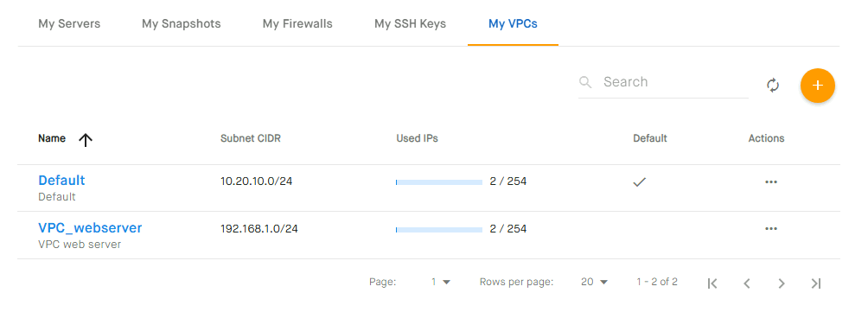This screenshot has height=312, width=868.
Task: Go to the previous page arrow
Action: coord(747,283)
